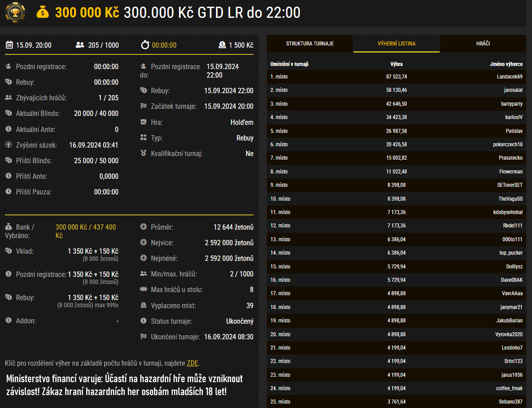Select the VÝHERNÍ LISTINA tab
The height and width of the screenshot is (408, 532).
pyautogui.click(x=396, y=43)
